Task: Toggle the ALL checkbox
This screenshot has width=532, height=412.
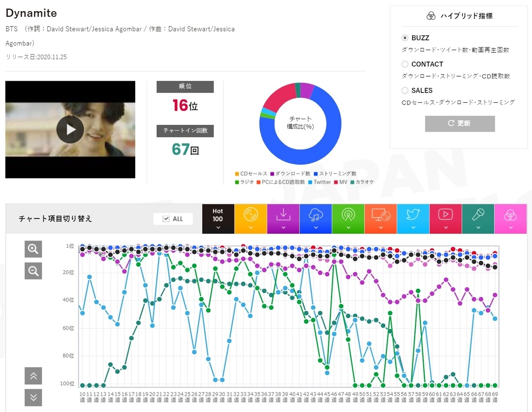Action: click(x=167, y=219)
